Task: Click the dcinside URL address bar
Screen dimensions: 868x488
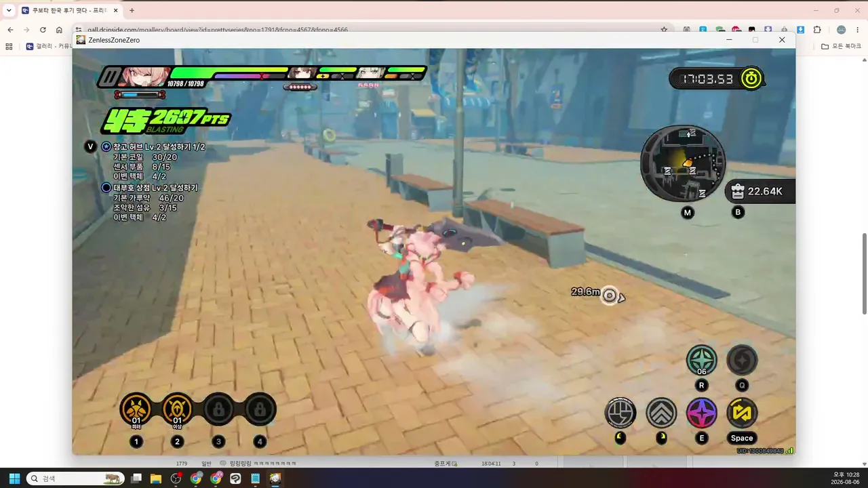Action: coord(366,30)
